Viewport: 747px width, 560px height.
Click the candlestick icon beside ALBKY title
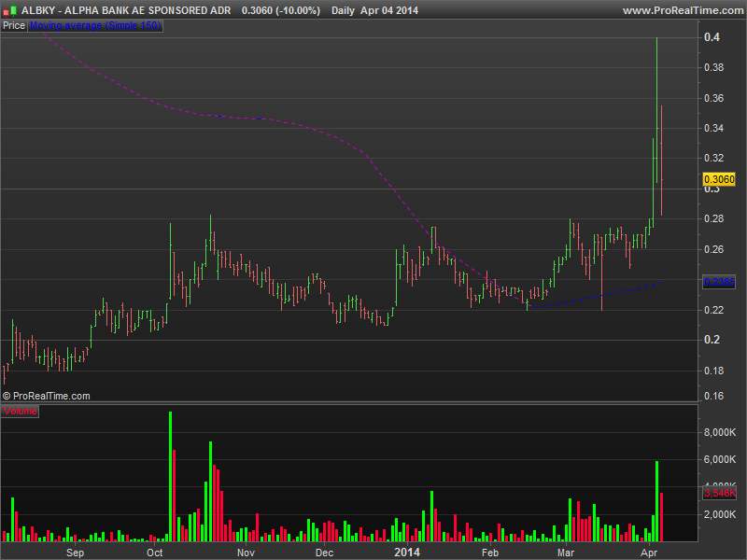(9, 10)
